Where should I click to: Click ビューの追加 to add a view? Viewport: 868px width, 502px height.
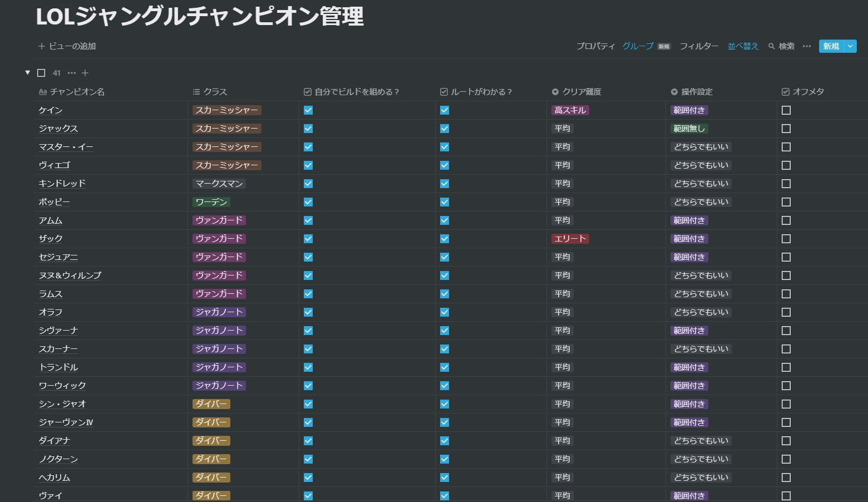(x=67, y=46)
